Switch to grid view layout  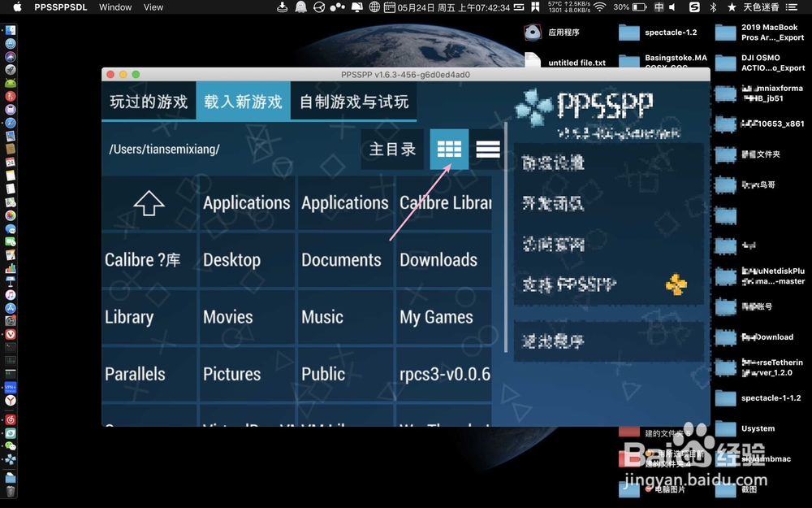[449, 150]
